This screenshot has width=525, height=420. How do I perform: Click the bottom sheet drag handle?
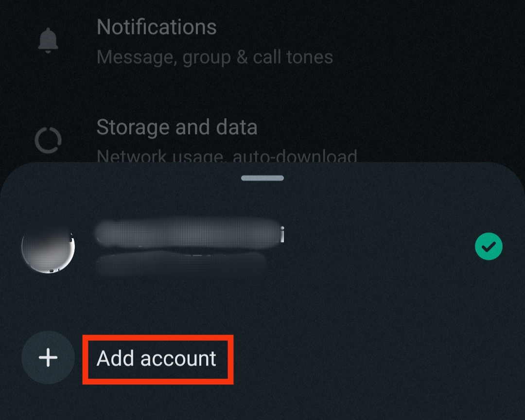262,178
